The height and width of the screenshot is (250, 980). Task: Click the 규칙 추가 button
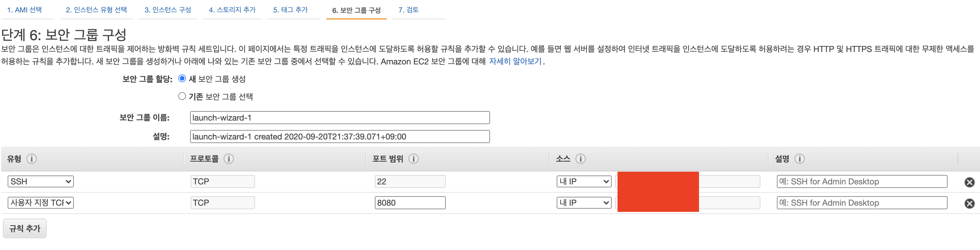point(25,228)
